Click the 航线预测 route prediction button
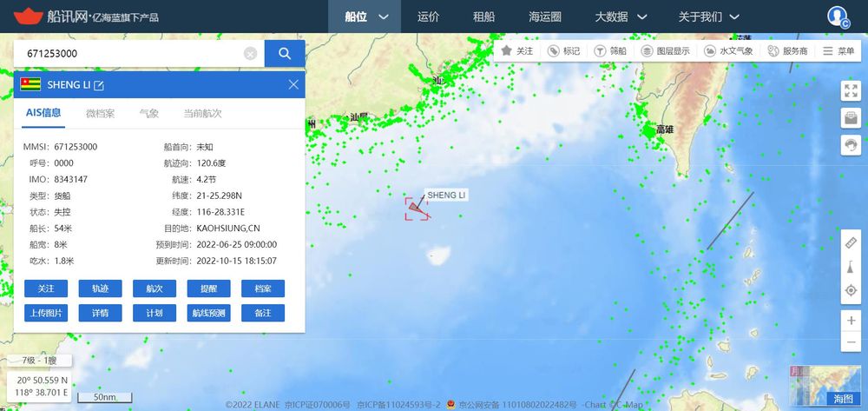868x411 pixels. (208, 313)
